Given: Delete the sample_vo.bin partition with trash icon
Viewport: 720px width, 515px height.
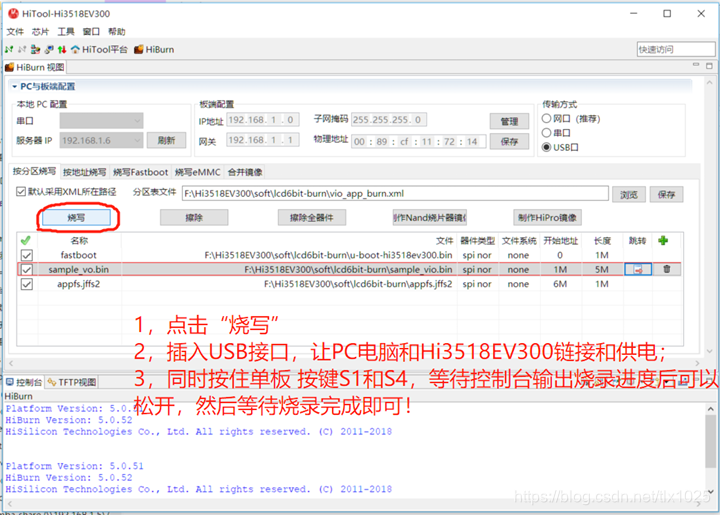Looking at the screenshot, I should pos(667,269).
